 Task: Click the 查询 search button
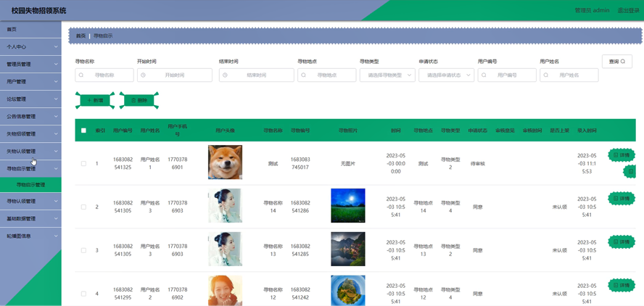617,62
